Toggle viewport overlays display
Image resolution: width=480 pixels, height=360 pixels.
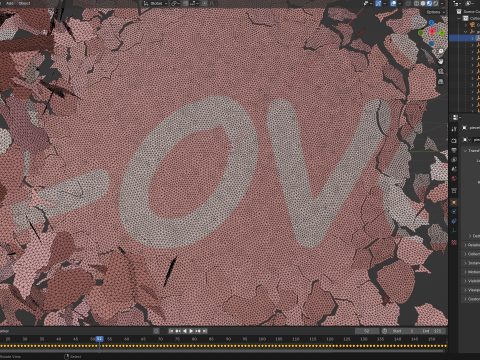point(393,3)
